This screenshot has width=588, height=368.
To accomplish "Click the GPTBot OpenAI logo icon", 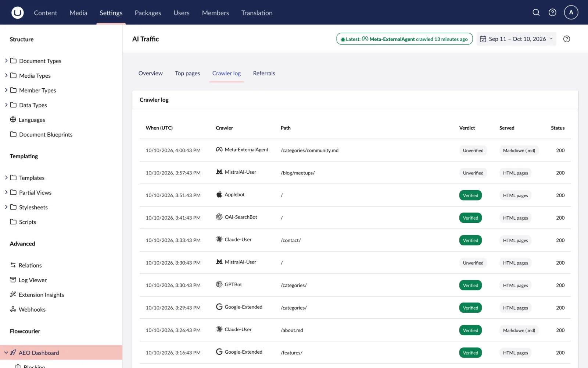I will 219,284.
